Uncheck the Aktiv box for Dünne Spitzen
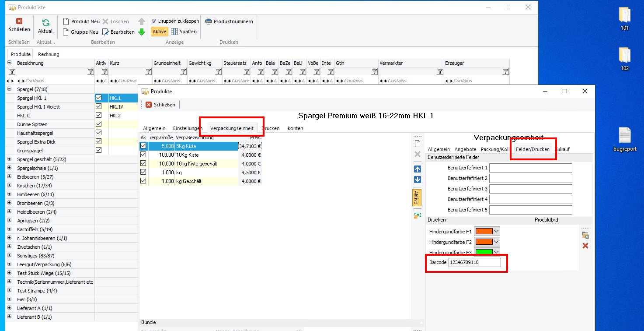The height and width of the screenshot is (331, 644). coord(99,124)
